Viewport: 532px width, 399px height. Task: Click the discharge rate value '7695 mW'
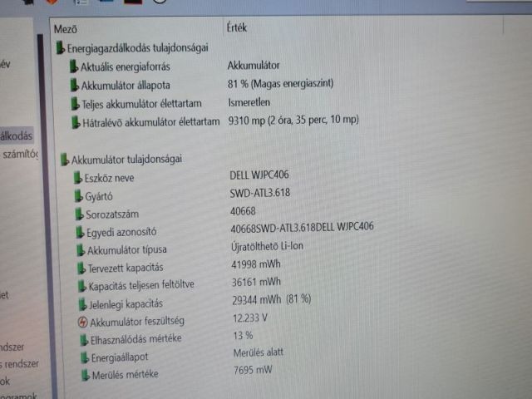pyautogui.click(x=253, y=370)
